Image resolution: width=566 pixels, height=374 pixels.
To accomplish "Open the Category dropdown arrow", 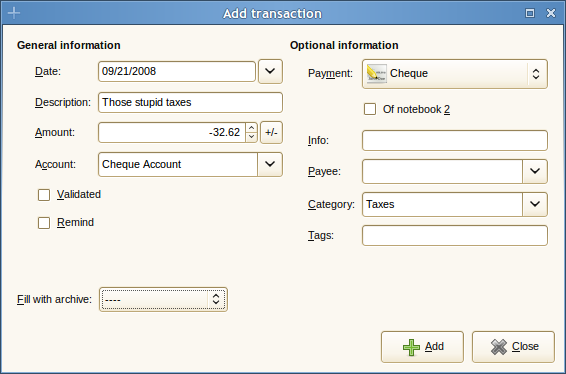I will [x=535, y=204].
